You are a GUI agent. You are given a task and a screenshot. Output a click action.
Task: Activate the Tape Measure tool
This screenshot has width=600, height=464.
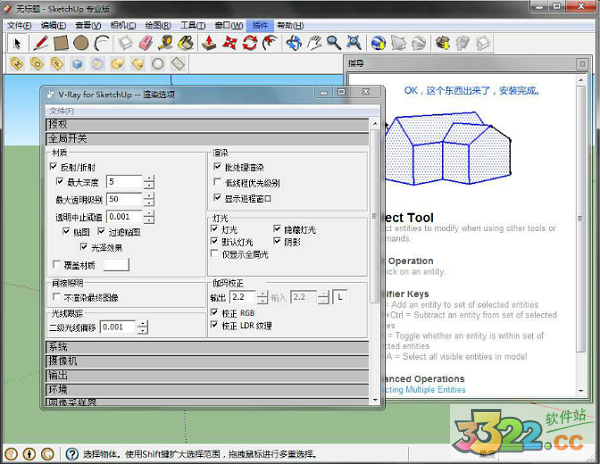(166, 43)
